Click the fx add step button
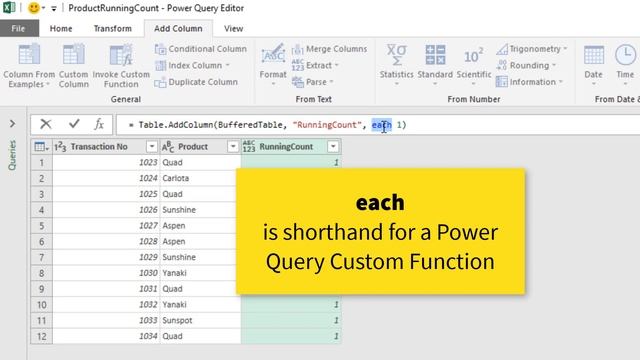The width and height of the screenshot is (640, 360). point(99,124)
